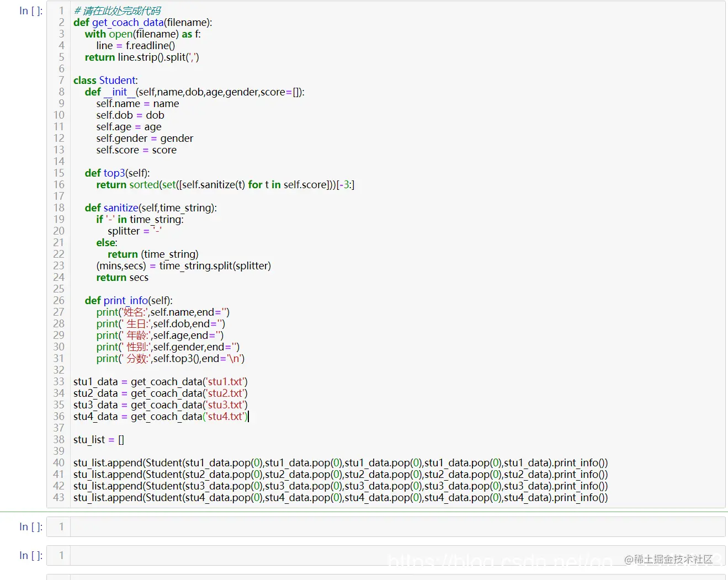Click the 'def get_coach_data(filename):' line
Viewport: 728px width, 580px height.
[x=142, y=22]
